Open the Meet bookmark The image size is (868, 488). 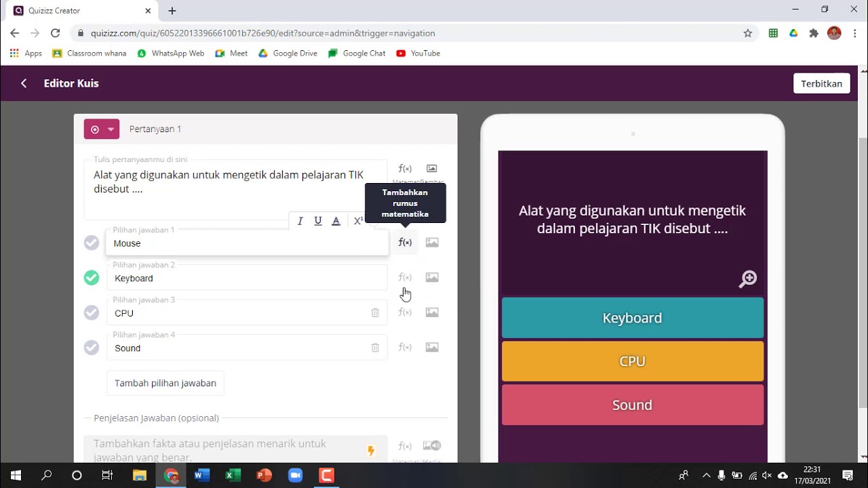tap(231, 54)
